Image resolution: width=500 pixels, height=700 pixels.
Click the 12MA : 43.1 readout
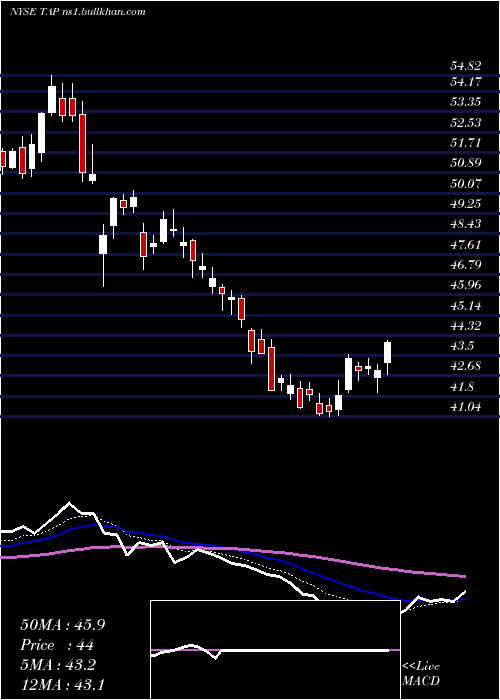tap(62, 685)
